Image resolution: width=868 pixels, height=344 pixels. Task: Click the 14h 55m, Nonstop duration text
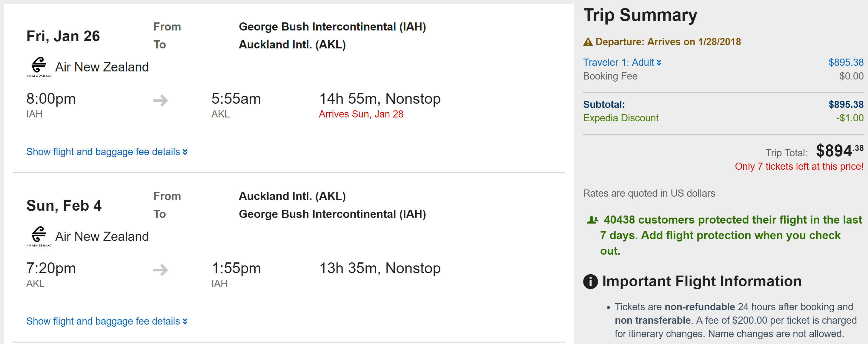pos(380,99)
